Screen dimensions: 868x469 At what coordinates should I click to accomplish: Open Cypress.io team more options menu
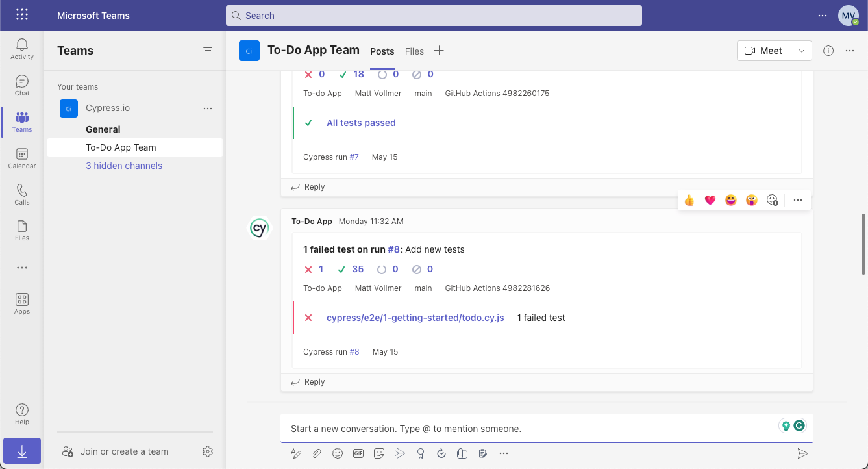point(208,108)
